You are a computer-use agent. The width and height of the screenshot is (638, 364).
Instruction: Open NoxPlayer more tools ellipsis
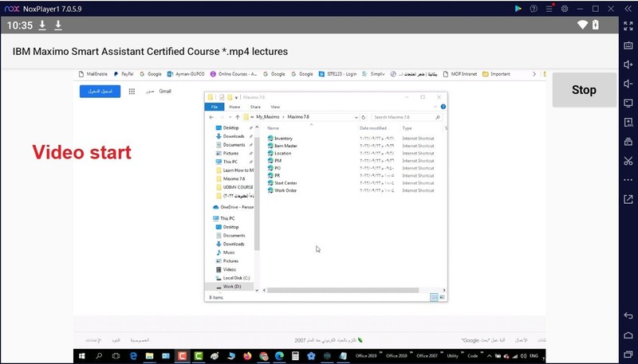[628, 179]
